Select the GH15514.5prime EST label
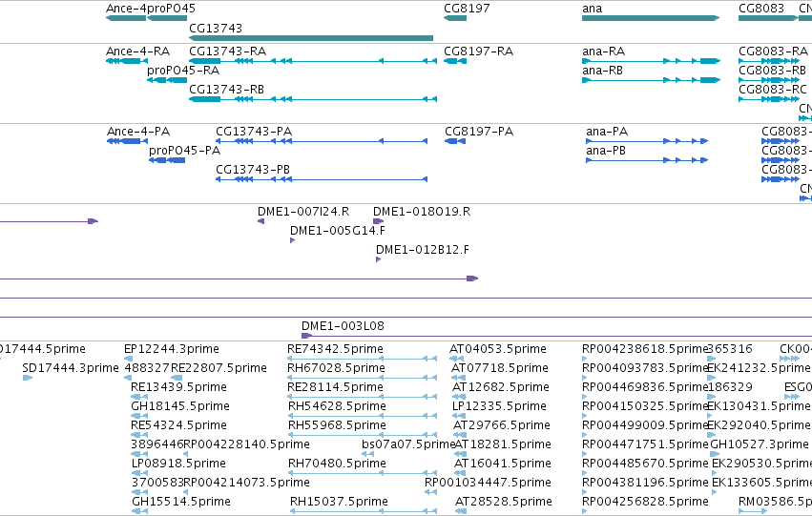This screenshot has height=516, width=812. click(181, 502)
